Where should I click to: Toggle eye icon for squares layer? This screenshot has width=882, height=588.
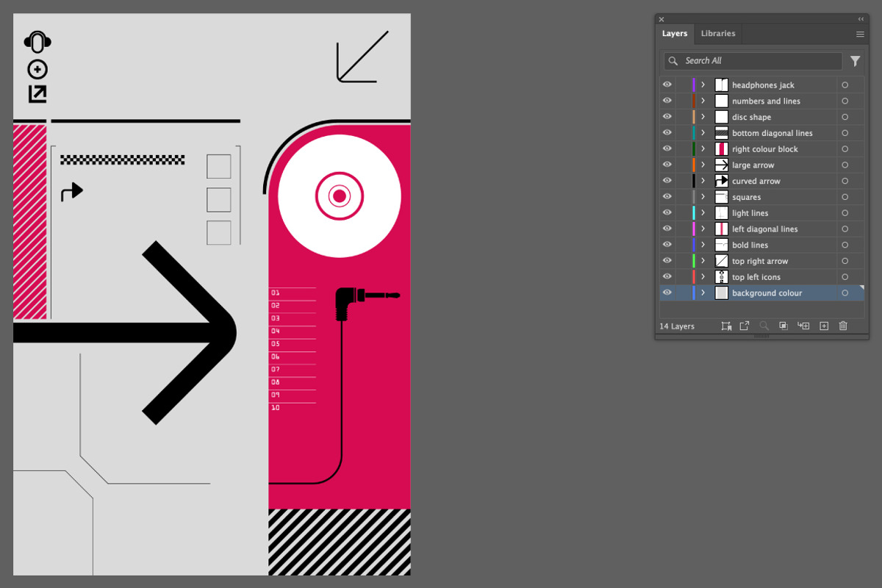667,197
